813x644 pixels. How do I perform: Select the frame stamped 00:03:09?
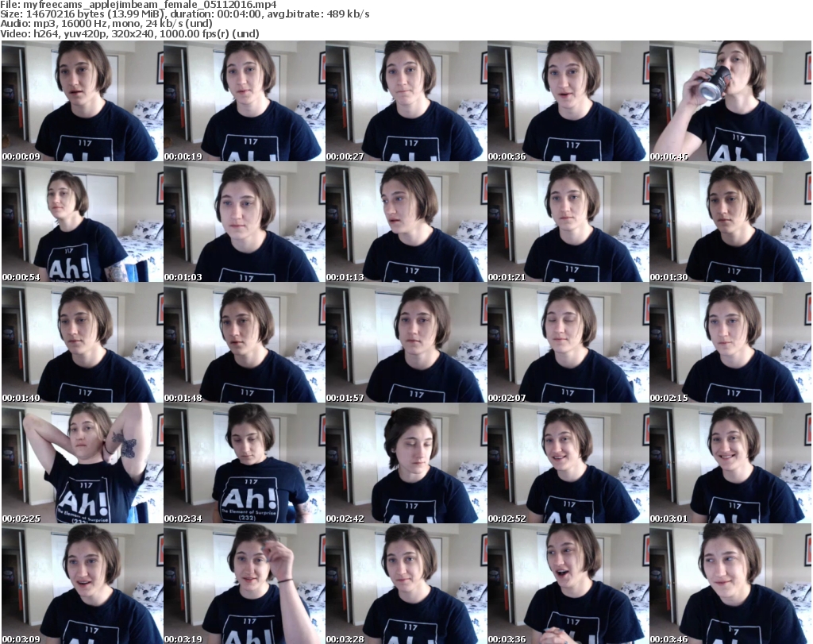[83, 584]
